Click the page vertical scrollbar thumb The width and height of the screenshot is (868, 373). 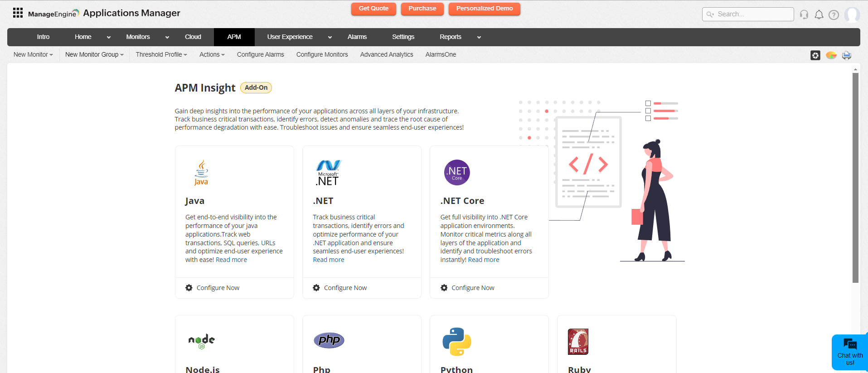coord(855,178)
